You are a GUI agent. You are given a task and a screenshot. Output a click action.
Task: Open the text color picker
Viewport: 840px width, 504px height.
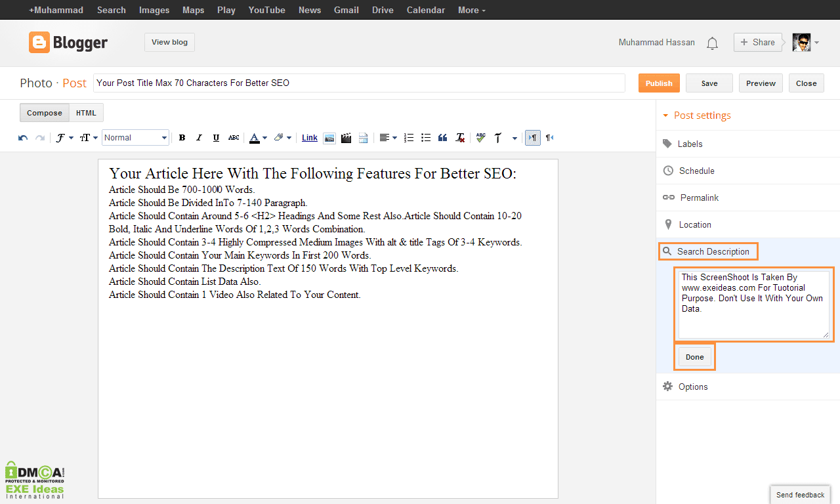pos(258,138)
